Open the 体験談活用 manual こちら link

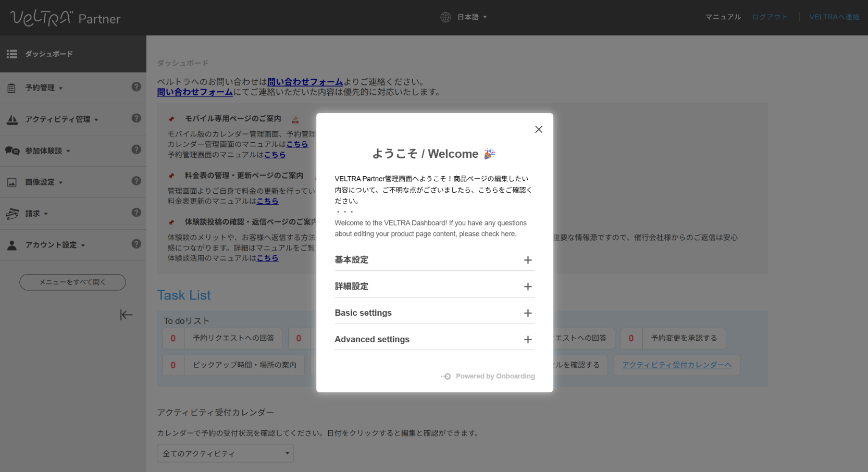[267, 258]
